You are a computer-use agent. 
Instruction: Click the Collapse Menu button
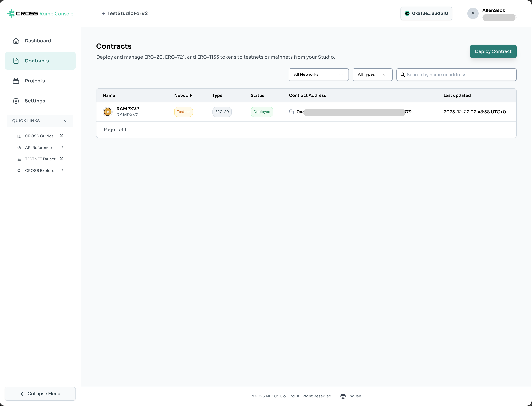[40, 394]
